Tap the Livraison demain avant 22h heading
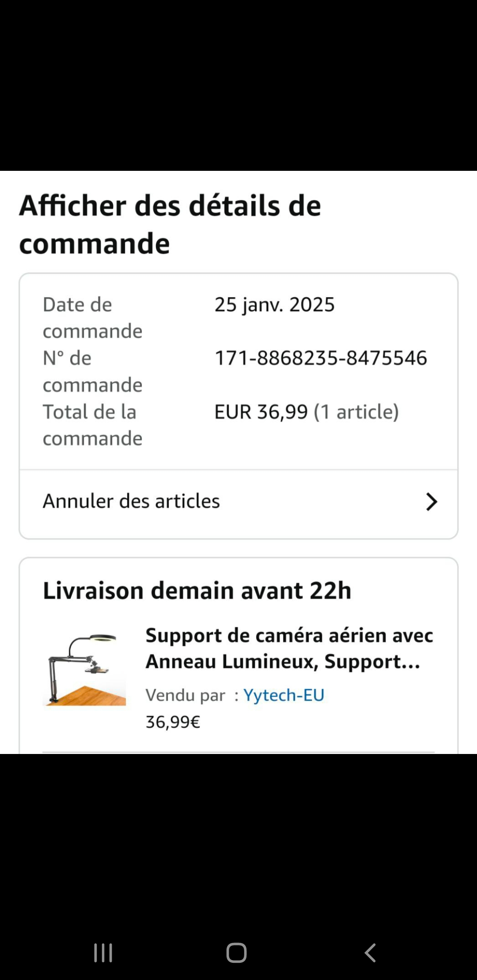 [197, 591]
